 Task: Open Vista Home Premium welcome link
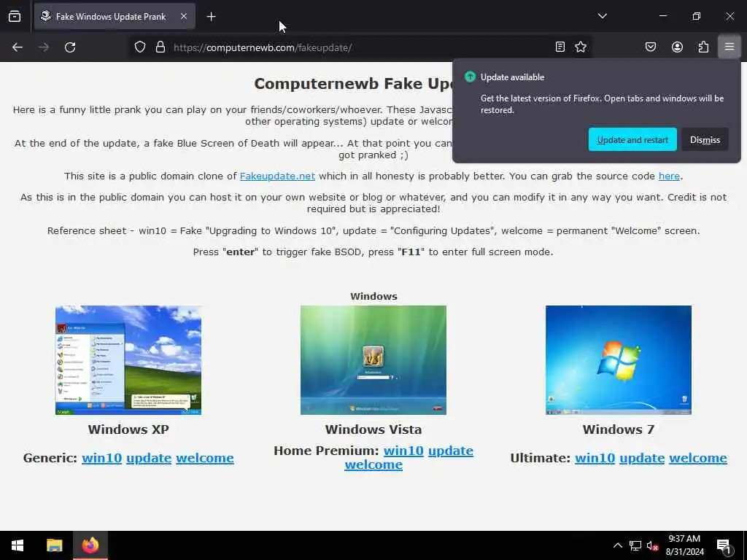[373, 464]
